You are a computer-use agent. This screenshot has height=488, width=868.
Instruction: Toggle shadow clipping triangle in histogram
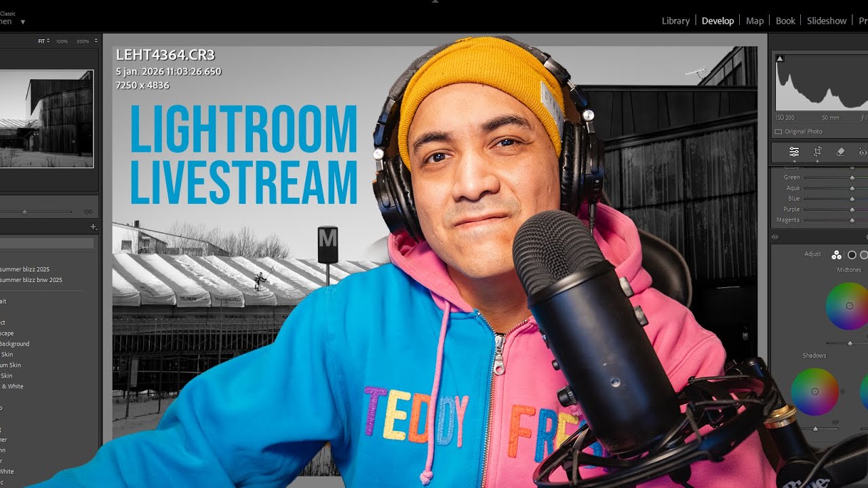pyautogui.click(x=780, y=59)
